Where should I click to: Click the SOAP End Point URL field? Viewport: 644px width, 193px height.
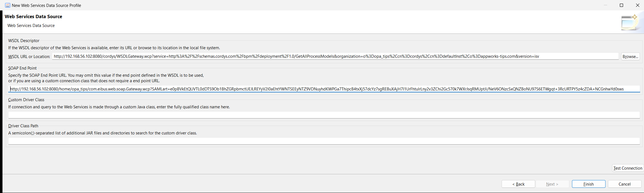(x=324, y=89)
